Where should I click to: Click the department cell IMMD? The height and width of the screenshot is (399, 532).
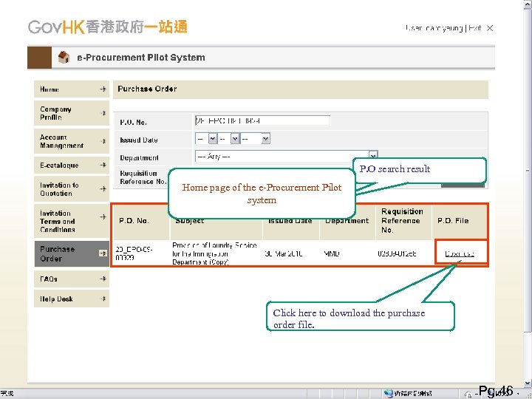point(332,253)
